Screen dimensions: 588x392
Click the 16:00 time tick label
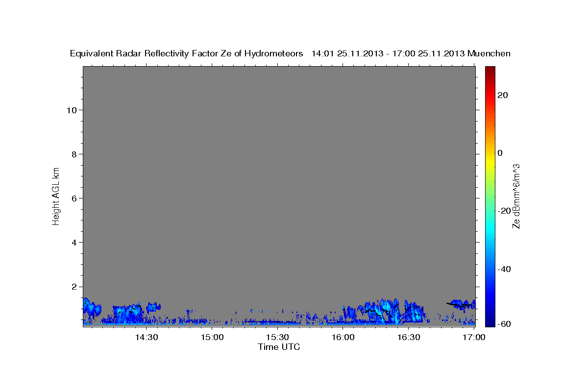[343, 338]
